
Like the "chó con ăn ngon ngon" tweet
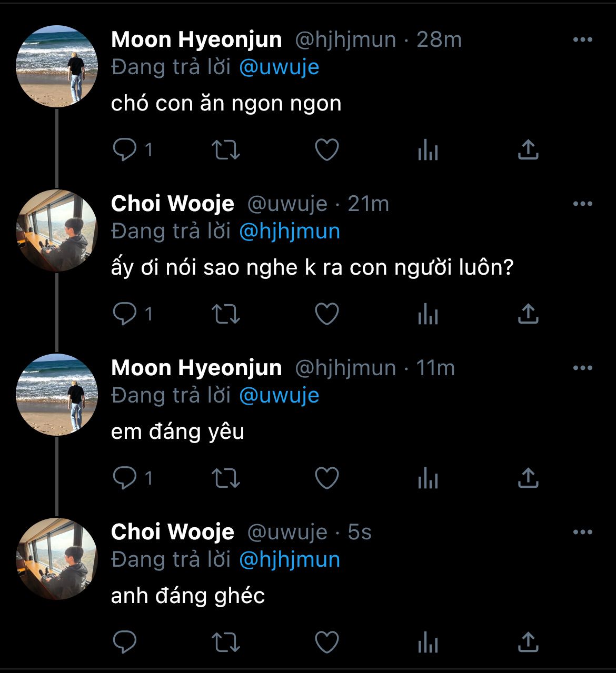[x=326, y=150]
